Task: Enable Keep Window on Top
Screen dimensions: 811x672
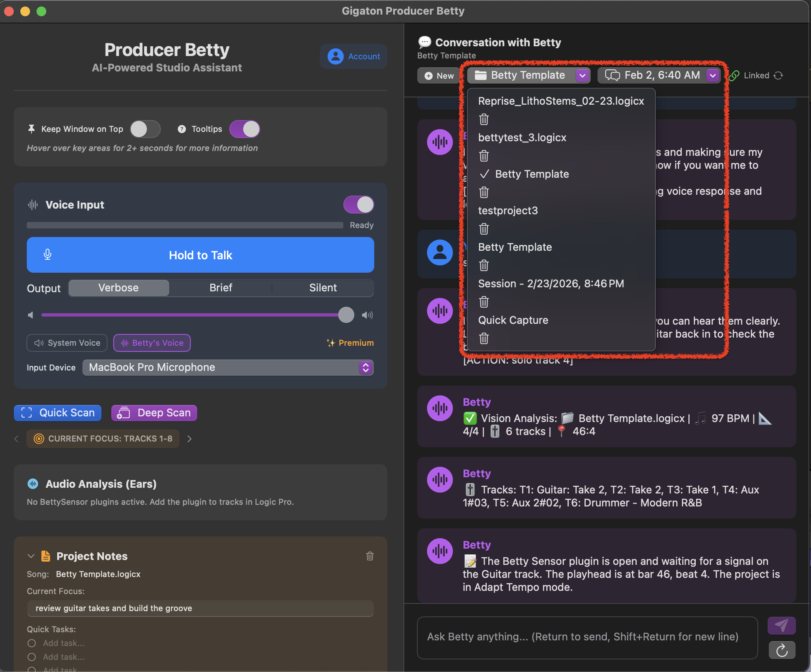Action: point(145,129)
